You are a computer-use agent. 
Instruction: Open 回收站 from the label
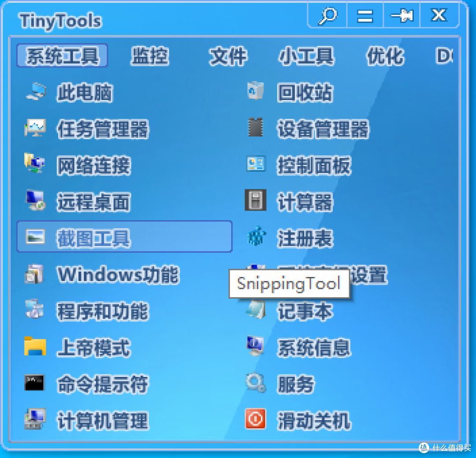(305, 92)
